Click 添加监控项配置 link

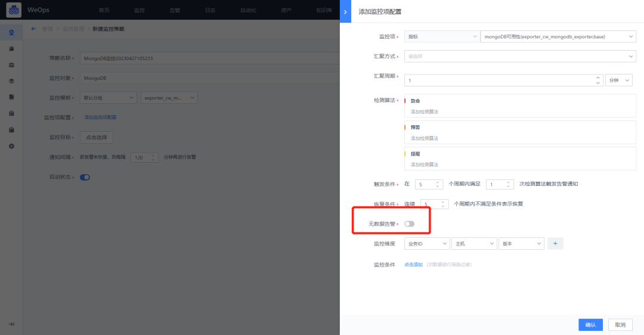click(x=100, y=117)
